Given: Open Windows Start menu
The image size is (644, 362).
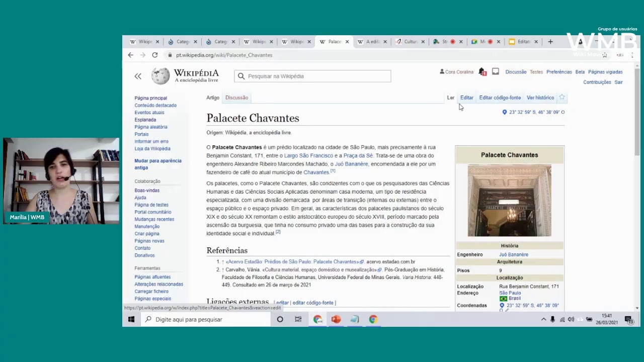Looking at the screenshot, I should pyautogui.click(x=131, y=319).
